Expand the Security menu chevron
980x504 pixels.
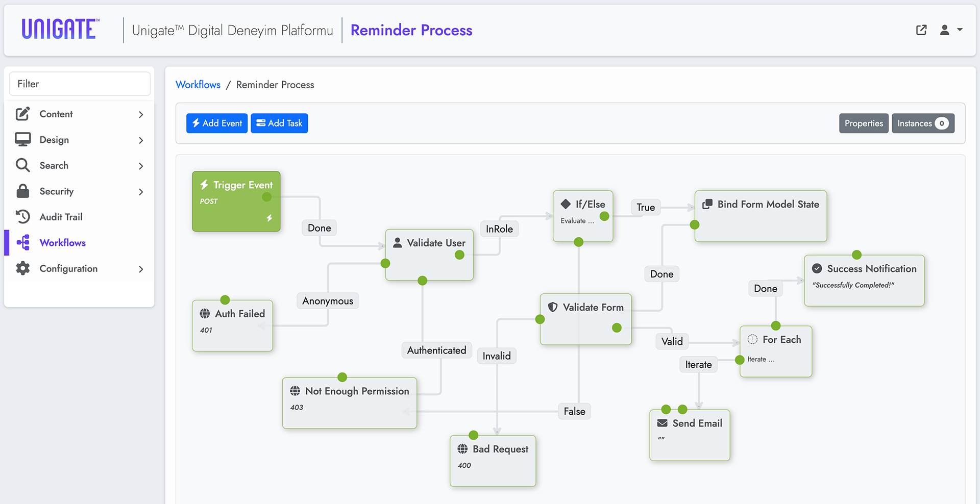(x=141, y=191)
